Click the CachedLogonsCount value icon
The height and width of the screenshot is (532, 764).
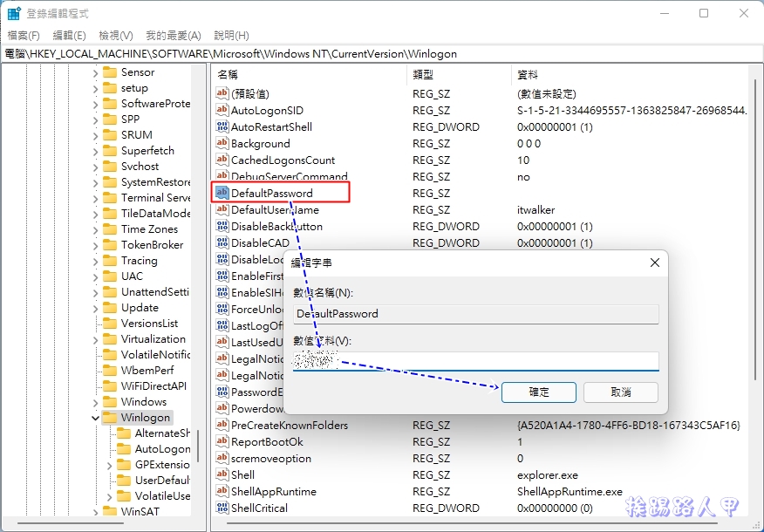pyautogui.click(x=222, y=160)
